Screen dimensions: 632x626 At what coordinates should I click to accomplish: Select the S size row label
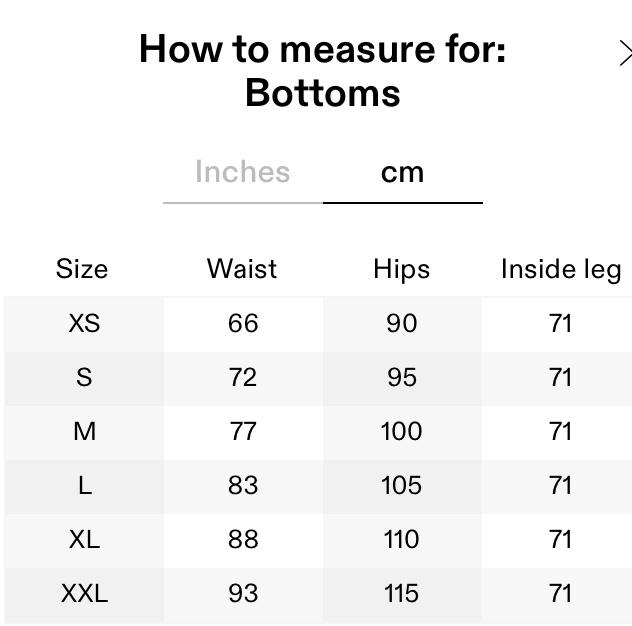tap(84, 377)
